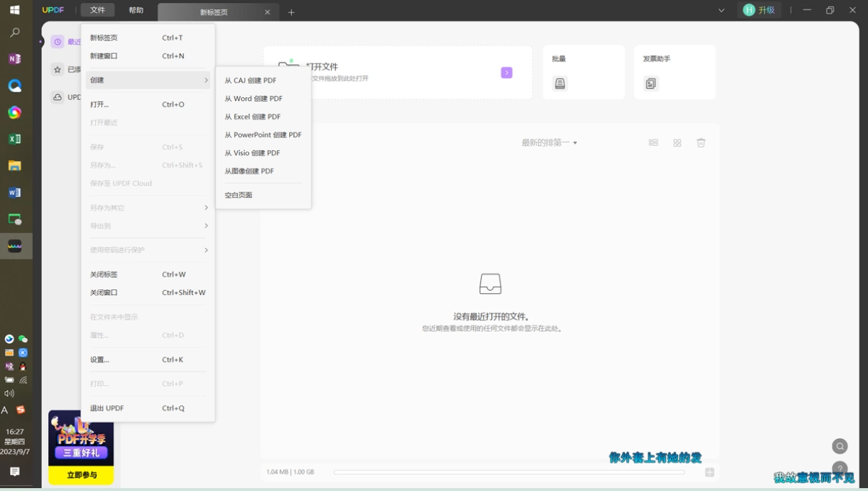Open the 帮助 menu
Screen dimensions: 868x491
coord(136,10)
